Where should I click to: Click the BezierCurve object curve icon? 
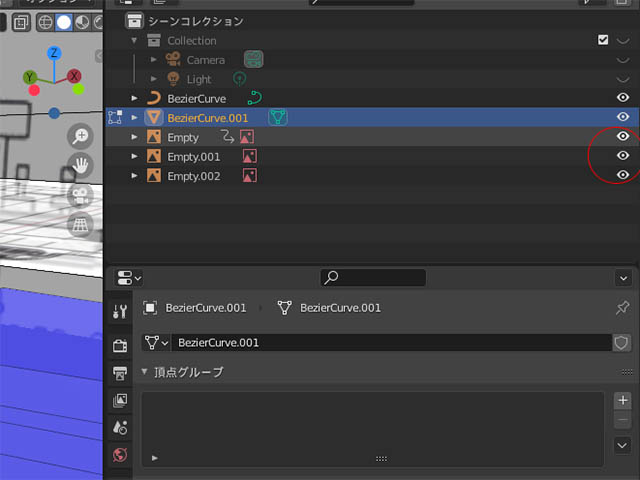point(154,98)
